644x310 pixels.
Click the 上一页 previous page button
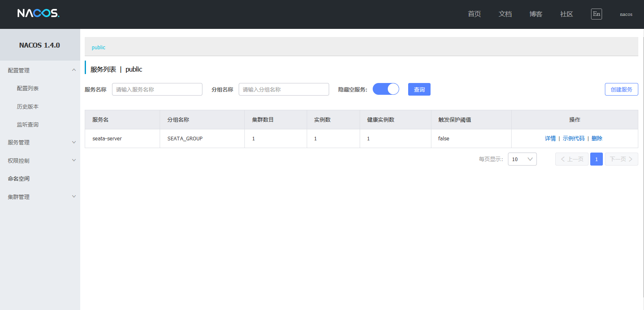[x=572, y=159]
